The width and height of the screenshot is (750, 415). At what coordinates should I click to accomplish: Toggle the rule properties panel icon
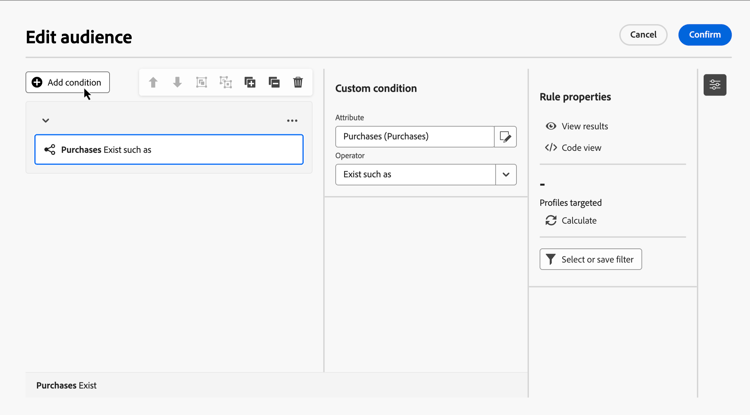pos(715,86)
